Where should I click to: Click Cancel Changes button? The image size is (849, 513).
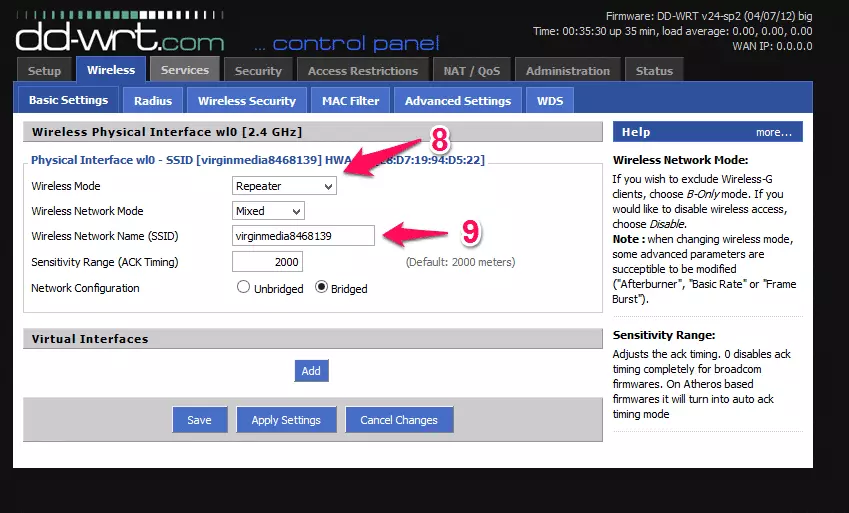pos(399,420)
